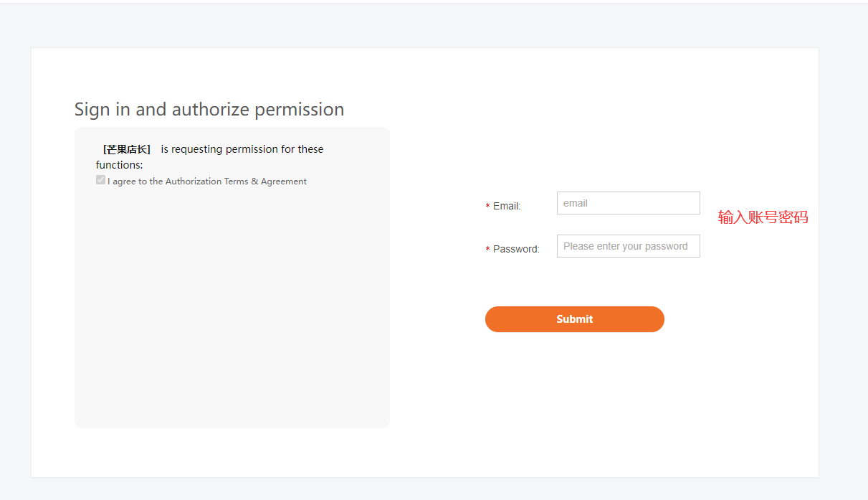
Task: Click the red 输入账号密码 annotation text
Action: [763, 217]
